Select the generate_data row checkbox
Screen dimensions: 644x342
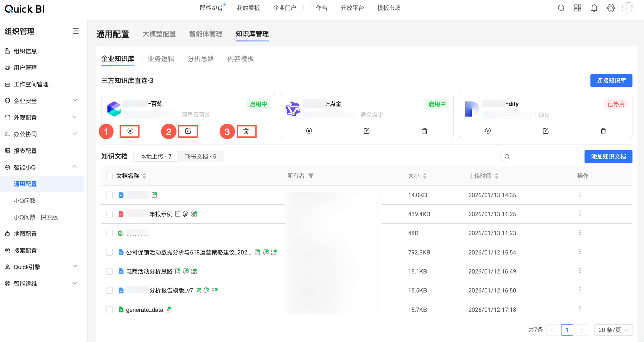click(109, 310)
